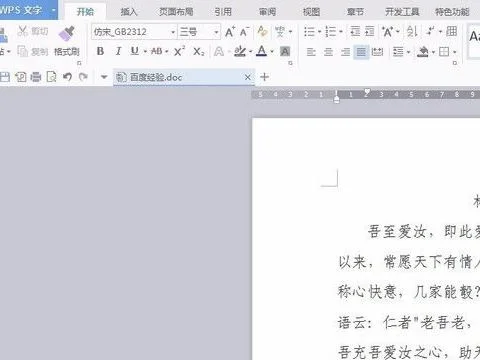480x360 pixels.
Task: Apply paragraph shading fill color
Action: [423, 52]
